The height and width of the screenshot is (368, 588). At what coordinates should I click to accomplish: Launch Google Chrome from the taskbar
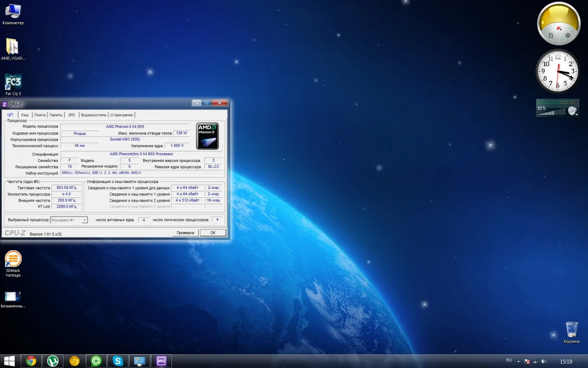tap(31, 361)
